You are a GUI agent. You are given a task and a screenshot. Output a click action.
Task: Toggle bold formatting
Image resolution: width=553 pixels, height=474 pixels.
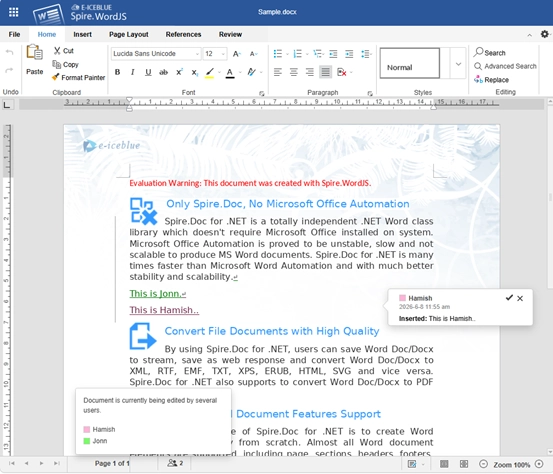click(x=117, y=72)
